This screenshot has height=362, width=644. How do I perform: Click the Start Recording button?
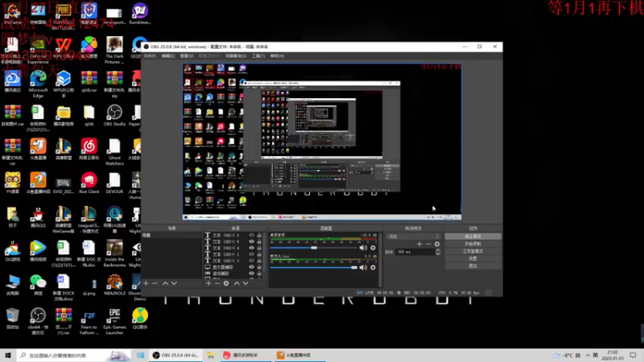[473, 244]
